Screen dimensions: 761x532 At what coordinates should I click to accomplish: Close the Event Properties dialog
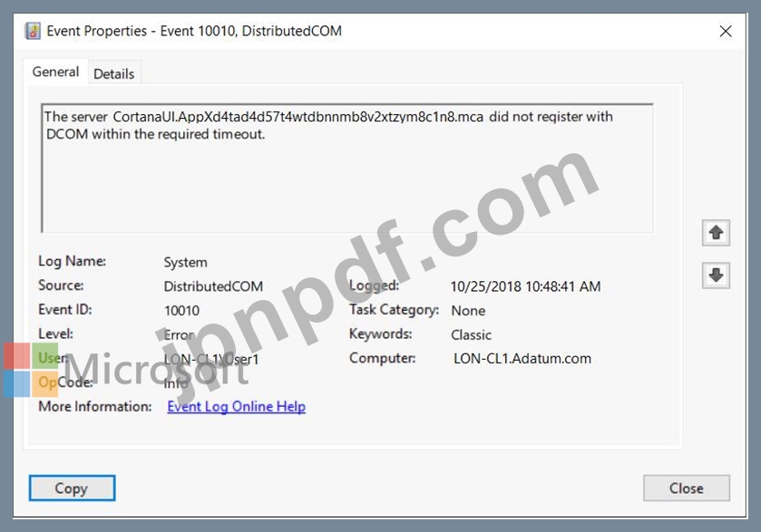coord(687,488)
